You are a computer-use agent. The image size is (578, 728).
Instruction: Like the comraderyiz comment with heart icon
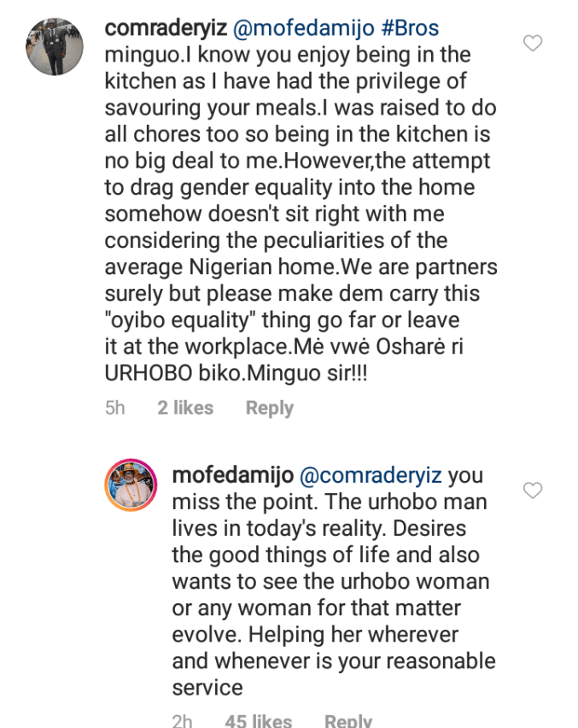pyautogui.click(x=533, y=43)
